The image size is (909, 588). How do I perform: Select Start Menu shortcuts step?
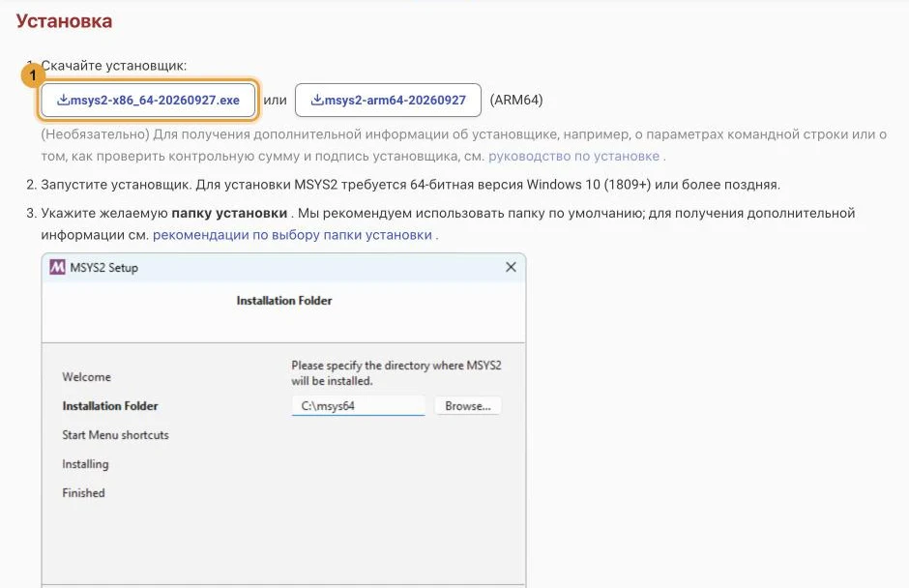(115, 435)
